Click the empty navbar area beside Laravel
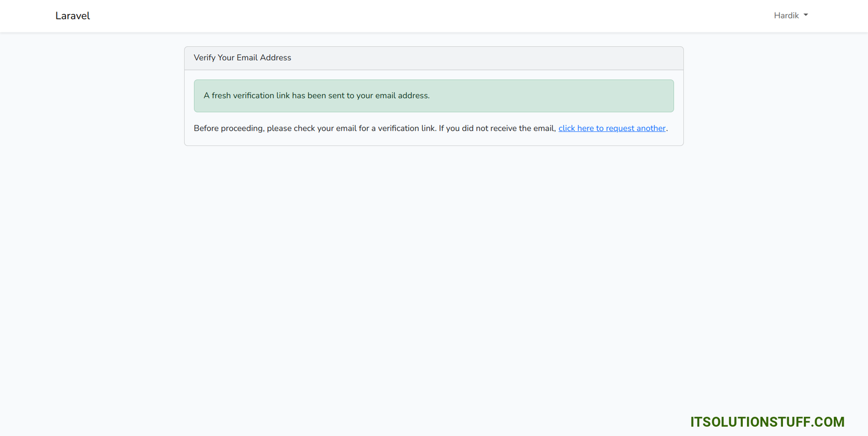This screenshot has width=868, height=436. (380, 16)
